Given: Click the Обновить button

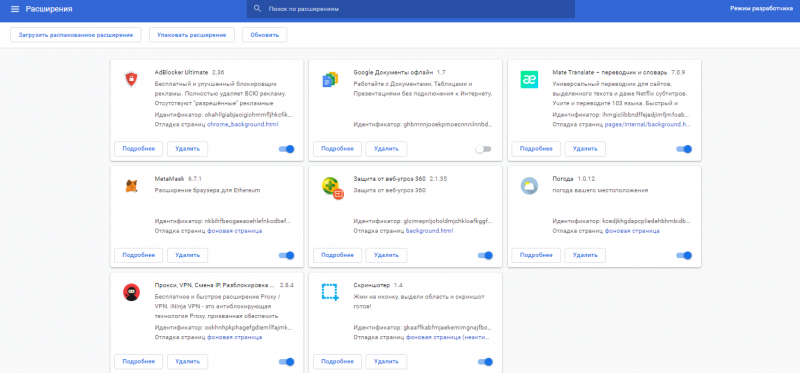Looking at the screenshot, I should click(x=264, y=35).
